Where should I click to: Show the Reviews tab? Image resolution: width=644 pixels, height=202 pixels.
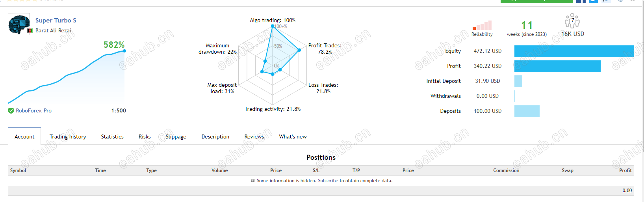254,137
